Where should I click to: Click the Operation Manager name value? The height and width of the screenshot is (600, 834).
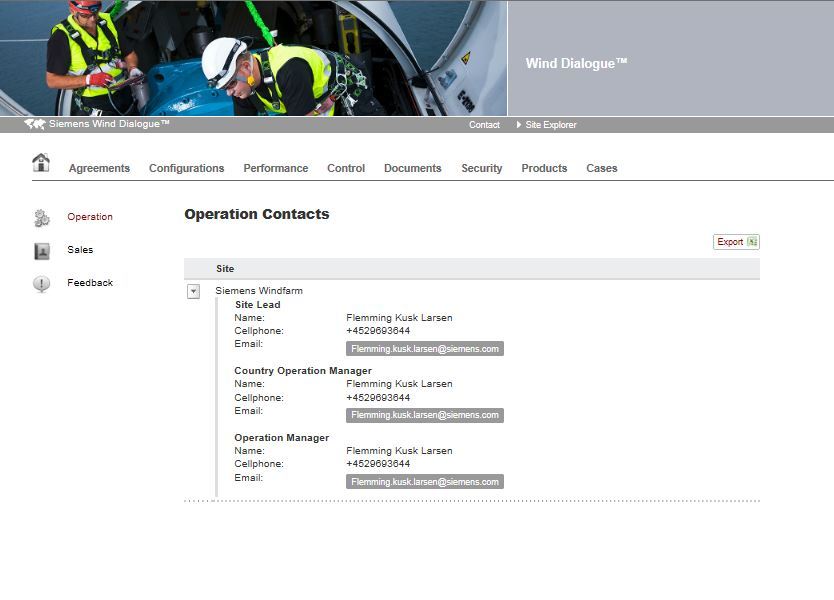coord(399,451)
